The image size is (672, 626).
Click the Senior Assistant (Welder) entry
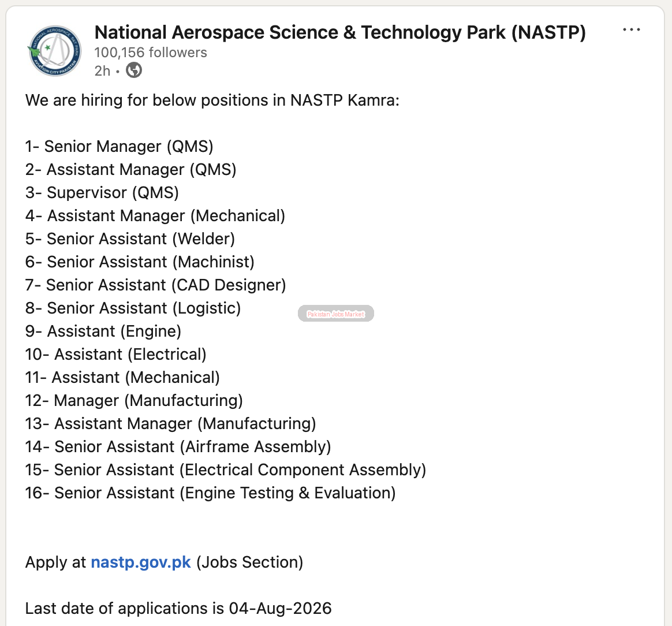[x=130, y=239]
